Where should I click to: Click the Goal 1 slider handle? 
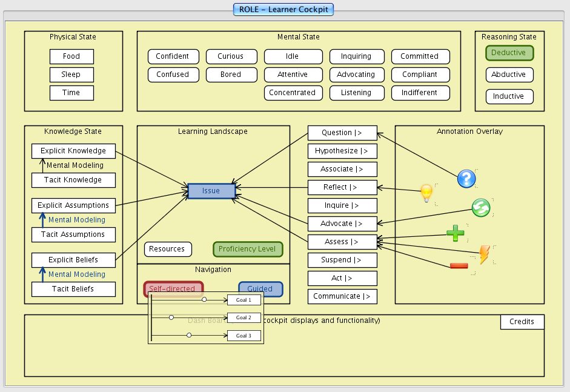205,299
